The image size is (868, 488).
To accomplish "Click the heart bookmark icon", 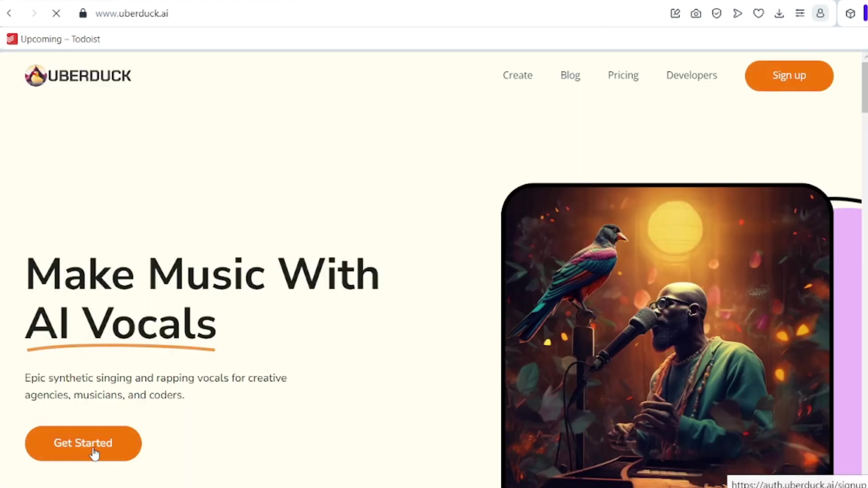I will point(759,14).
